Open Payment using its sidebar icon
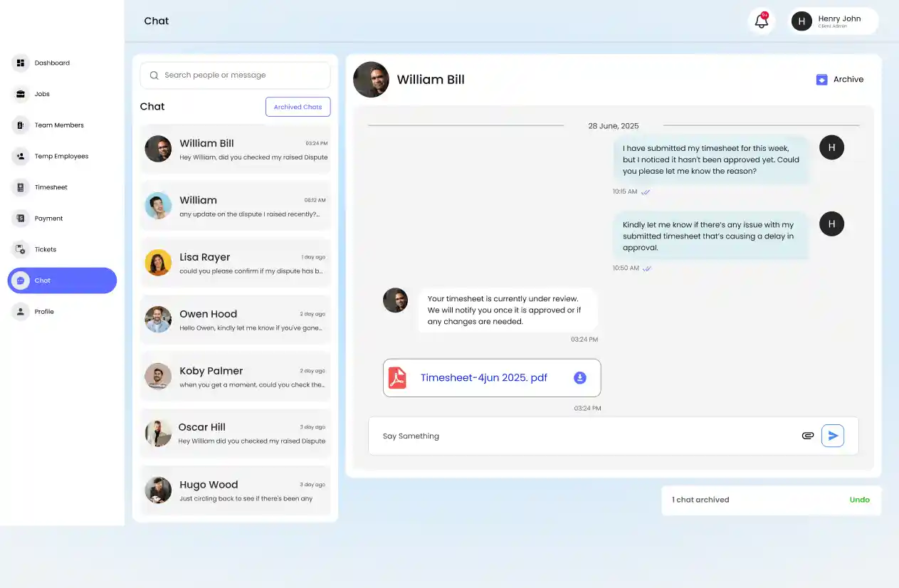 coord(20,218)
